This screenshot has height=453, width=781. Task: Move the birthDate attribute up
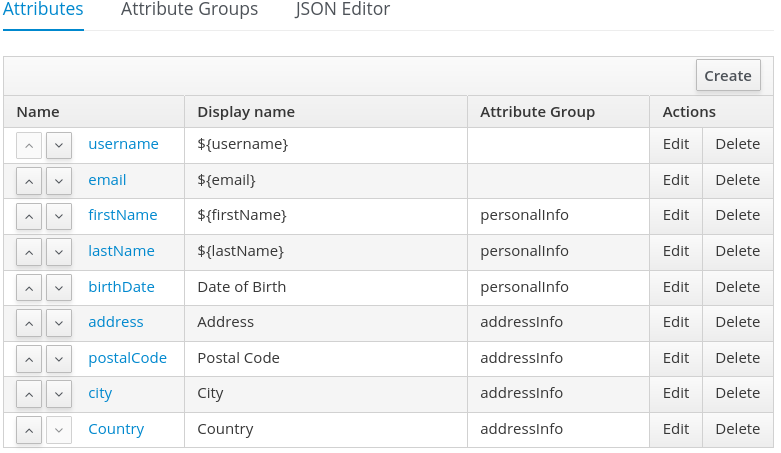tap(29, 288)
